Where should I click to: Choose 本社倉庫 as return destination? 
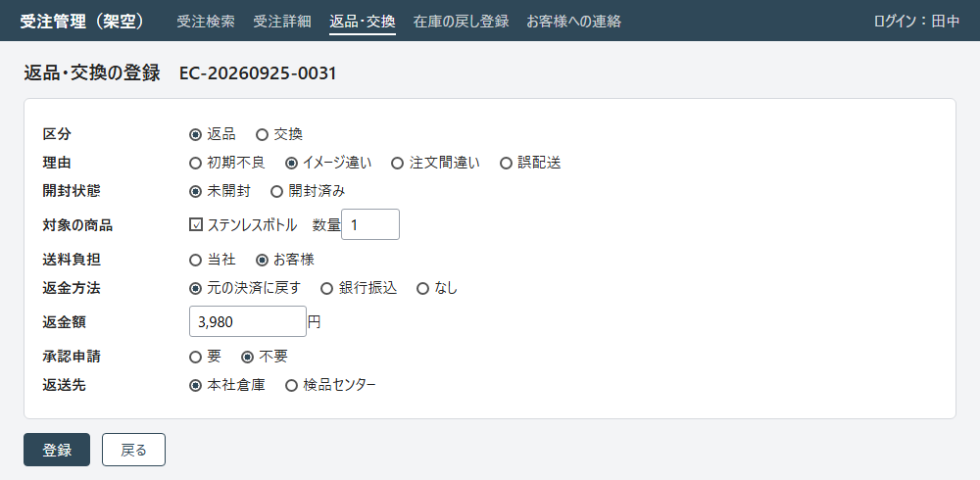[x=196, y=386]
